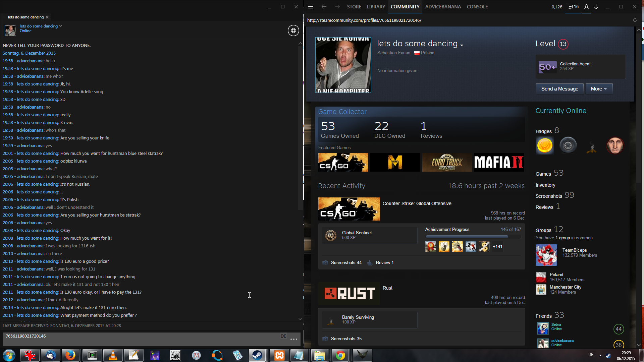Click Send a Message button
Image resolution: width=644 pixels, height=362 pixels.
pos(559,89)
